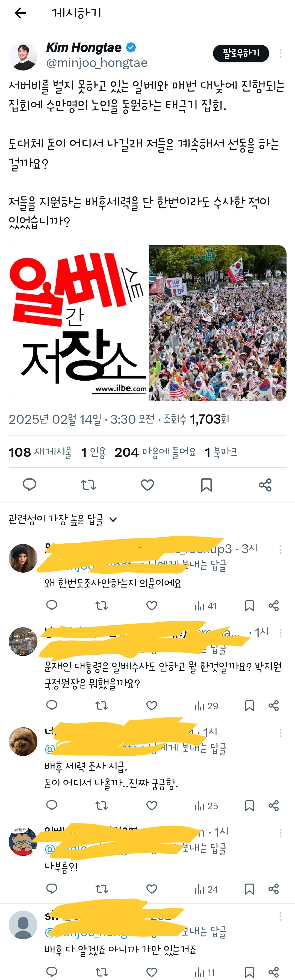
Task: Tap the back arrow icon
Action: coord(20,13)
